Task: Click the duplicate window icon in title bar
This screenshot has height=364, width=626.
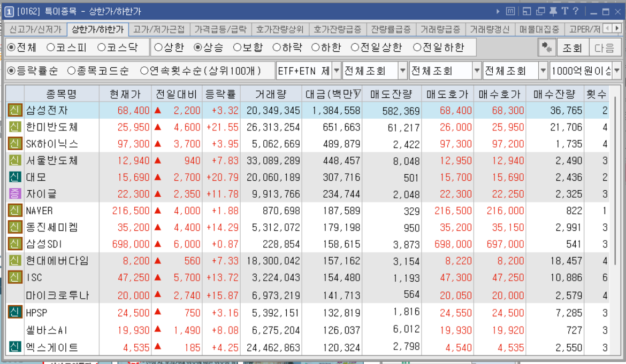Action: [540, 11]
